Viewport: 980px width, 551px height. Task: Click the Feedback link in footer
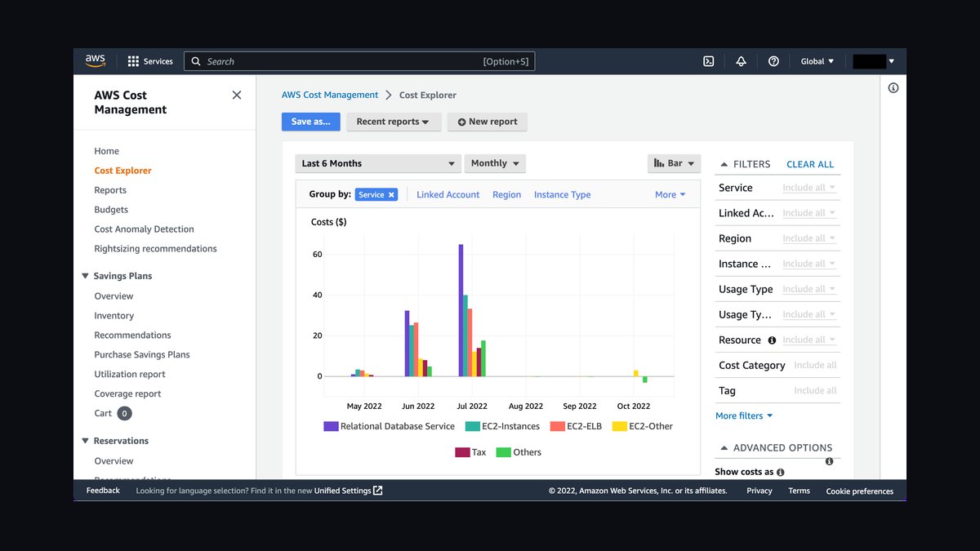103,491
